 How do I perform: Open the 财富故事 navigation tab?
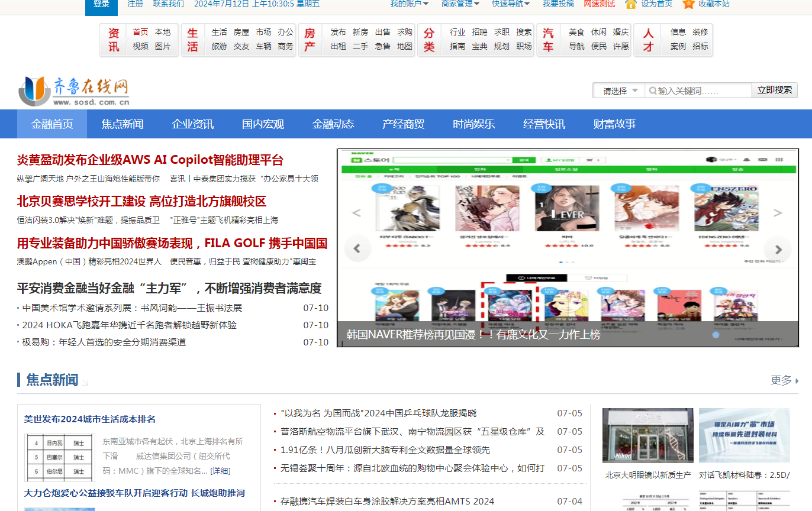(614, 124)
